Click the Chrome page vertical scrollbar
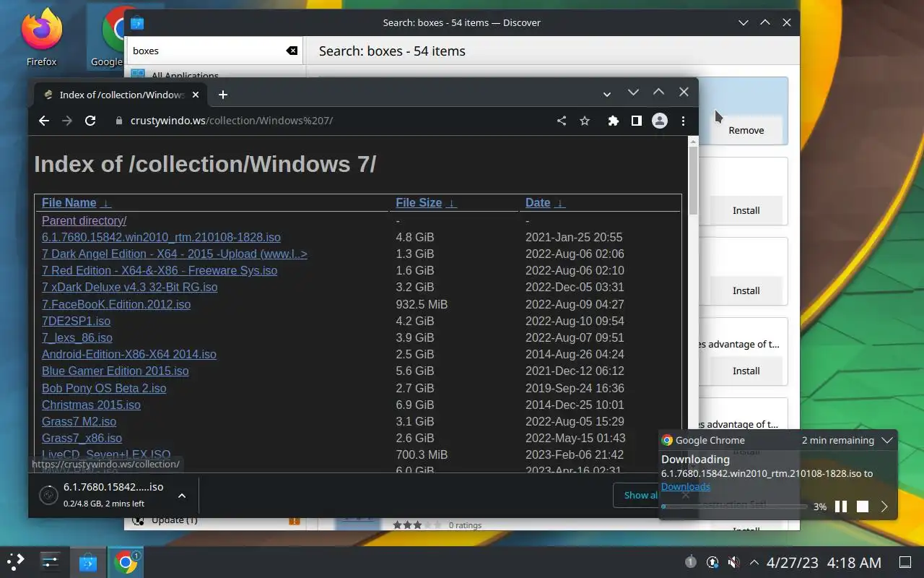Screen dimensions: 924x578 (693, 181)
